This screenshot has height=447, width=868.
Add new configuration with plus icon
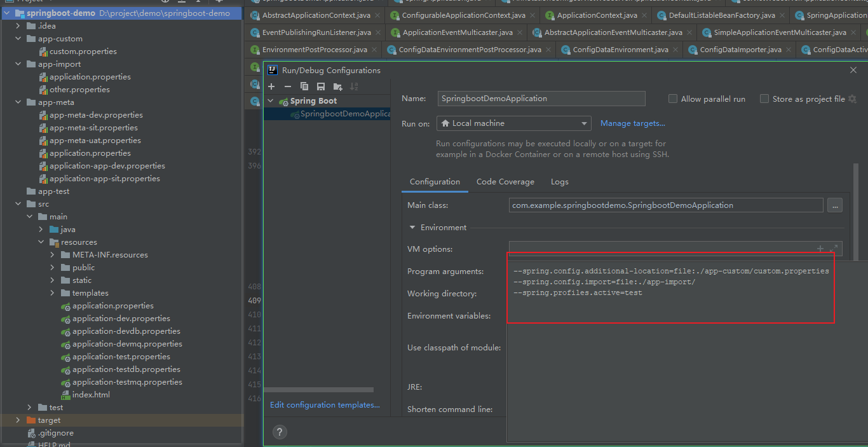pos(271,86)
